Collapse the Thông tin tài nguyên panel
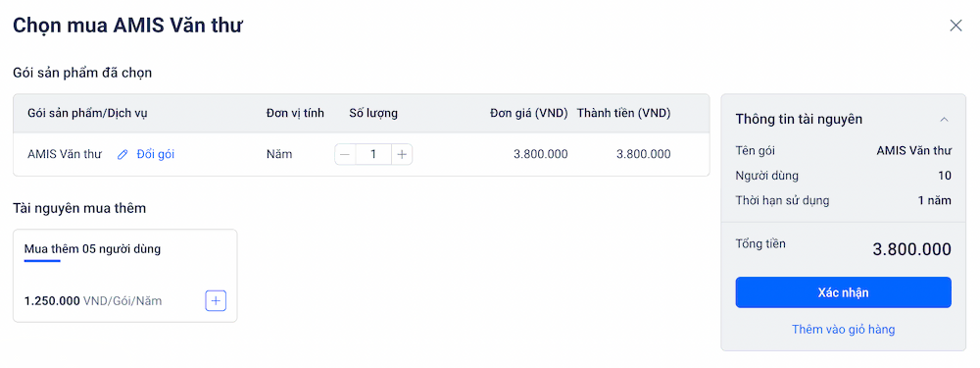The height and width of the screenshot is (368, 980). coord(945,119)
